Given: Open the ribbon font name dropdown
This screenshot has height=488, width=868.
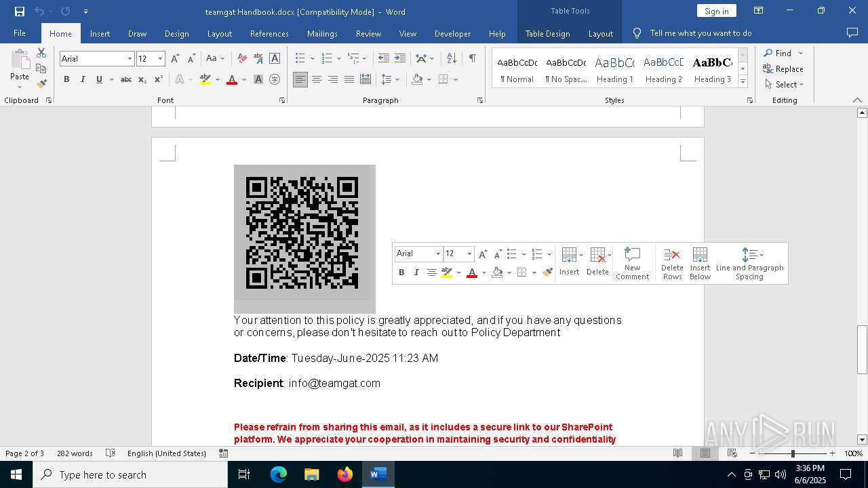Looking at the screenshot, I should pos(130,59).
